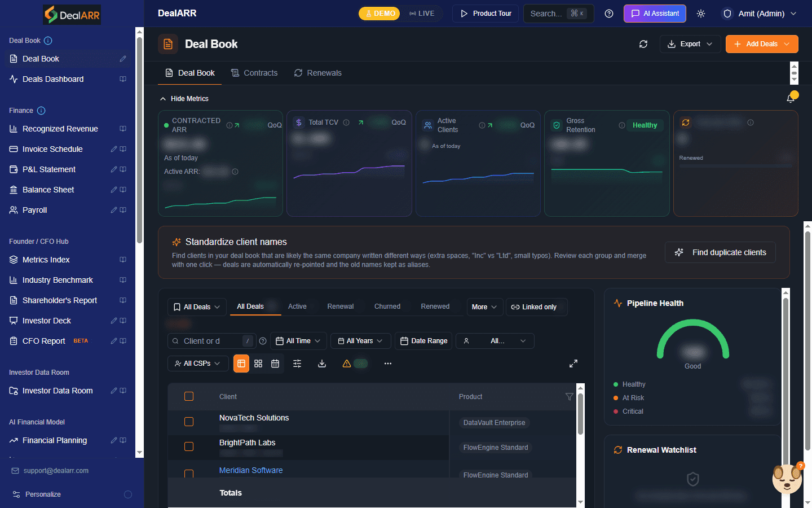Open the All CSPs dropdown

coord(197,364)
